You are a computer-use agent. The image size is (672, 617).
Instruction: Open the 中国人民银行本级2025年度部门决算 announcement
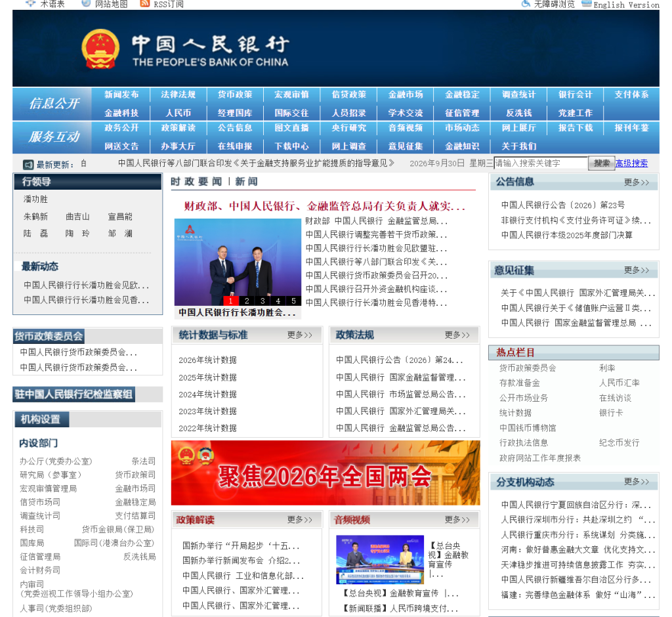point(566,235)
